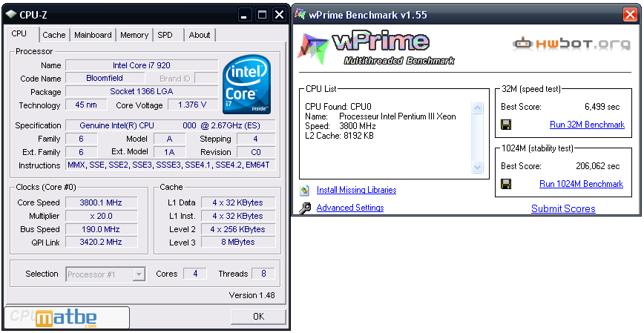
Task: Click the empty Brand ID field
Action: click(x=206, y=78)
